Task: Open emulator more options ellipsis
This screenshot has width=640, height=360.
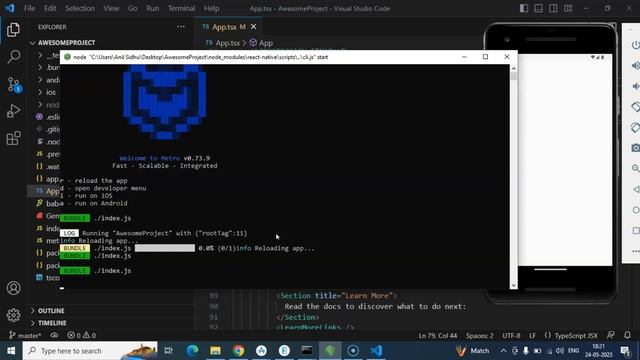Action: 636,251
